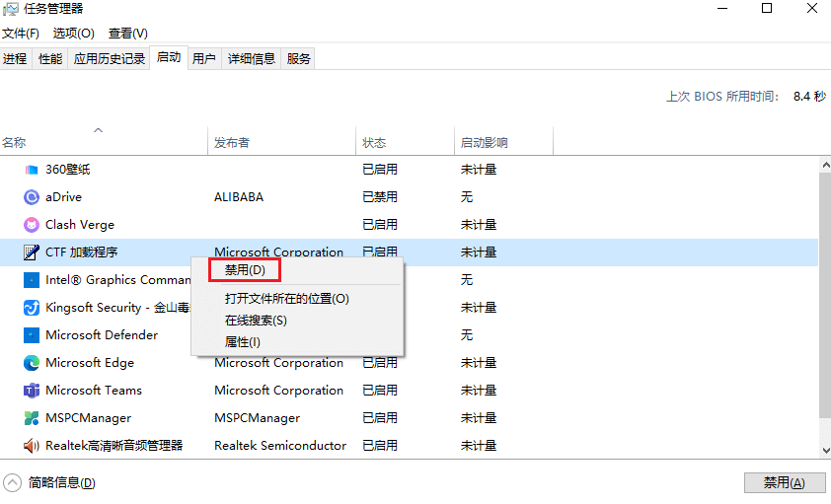831x504 pixels.
Task: Select the Clash Verge row name
Action: (80, 225)
